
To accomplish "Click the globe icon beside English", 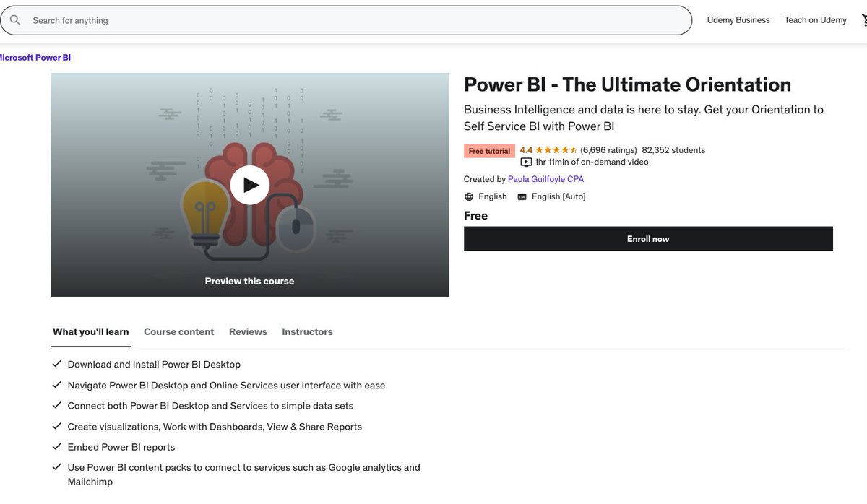I will [470, 196].
